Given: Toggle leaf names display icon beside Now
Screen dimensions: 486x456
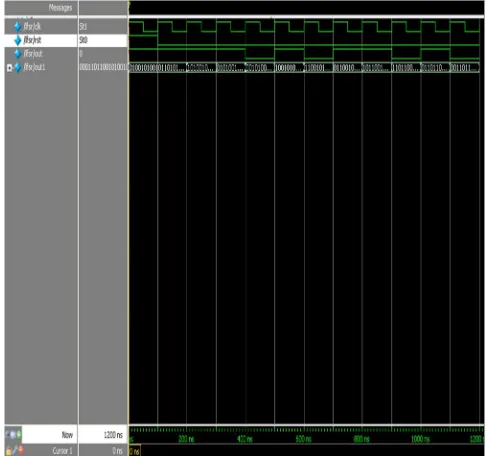Looking at the screenshot, I should pos(8,434).
